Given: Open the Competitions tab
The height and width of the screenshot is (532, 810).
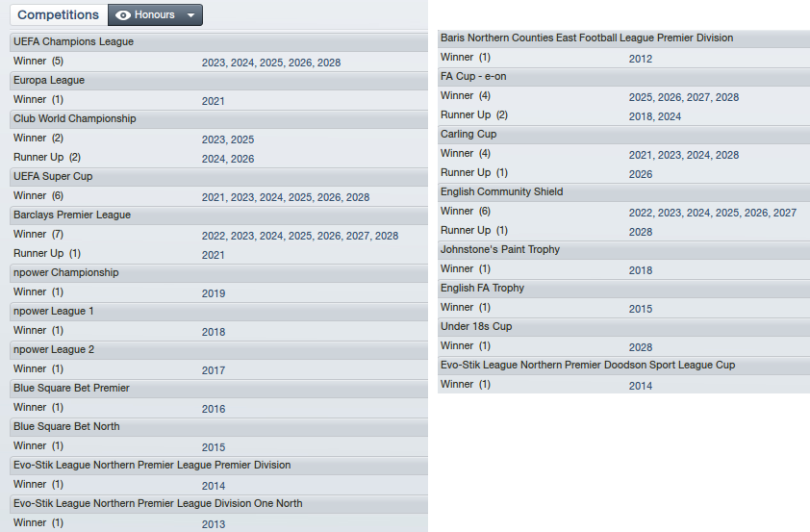Looking at the screenshot, I should [59, 15].
